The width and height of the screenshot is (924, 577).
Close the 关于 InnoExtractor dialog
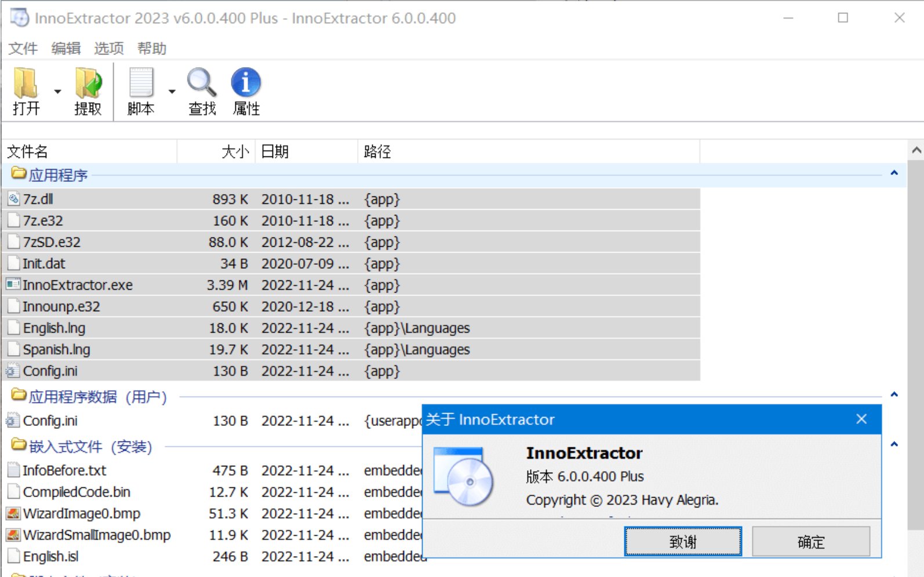[x=861, y=419]
